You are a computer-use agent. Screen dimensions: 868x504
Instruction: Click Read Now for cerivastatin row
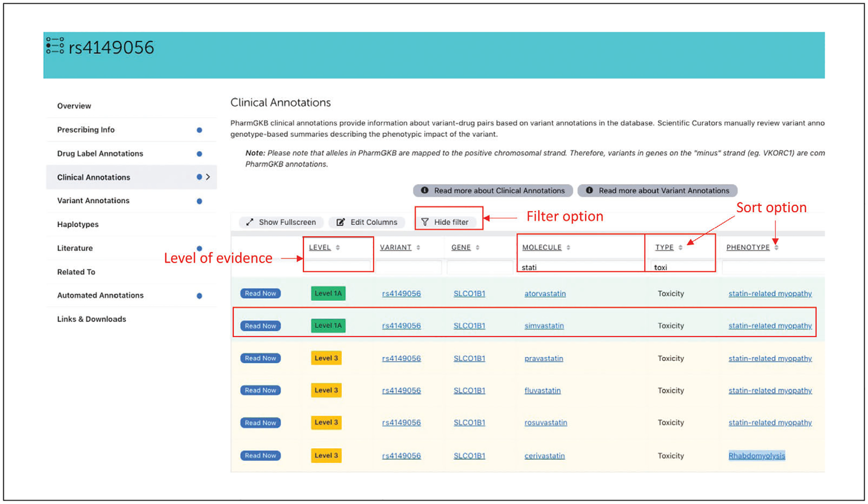(x=260, y=455)
